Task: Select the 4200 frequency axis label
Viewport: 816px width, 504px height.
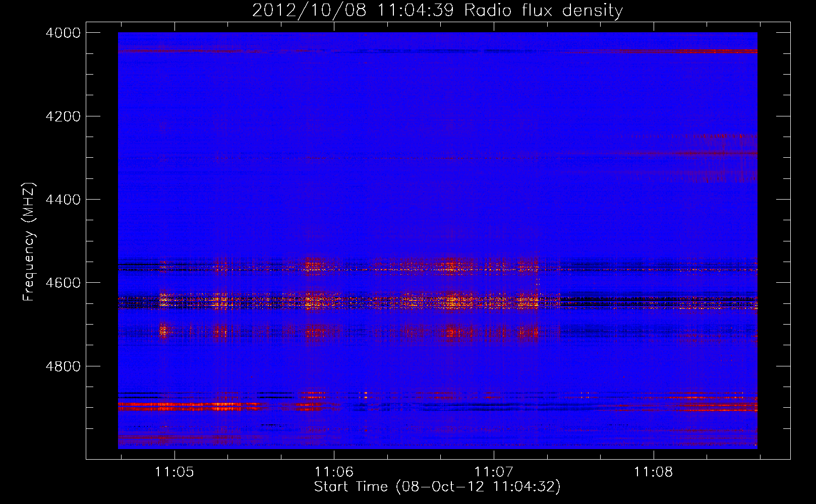Action: (63, 116)
